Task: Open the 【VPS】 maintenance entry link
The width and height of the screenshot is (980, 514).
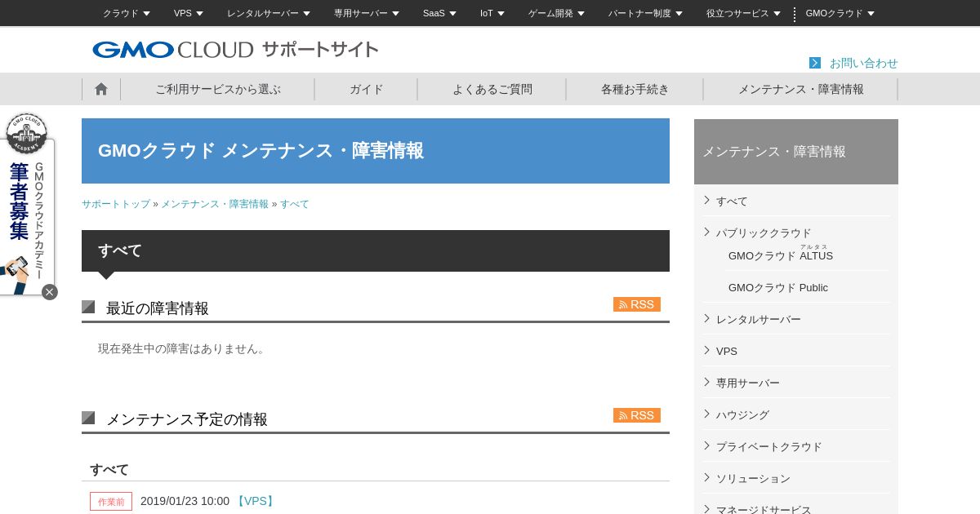Action: click(256, 501)
